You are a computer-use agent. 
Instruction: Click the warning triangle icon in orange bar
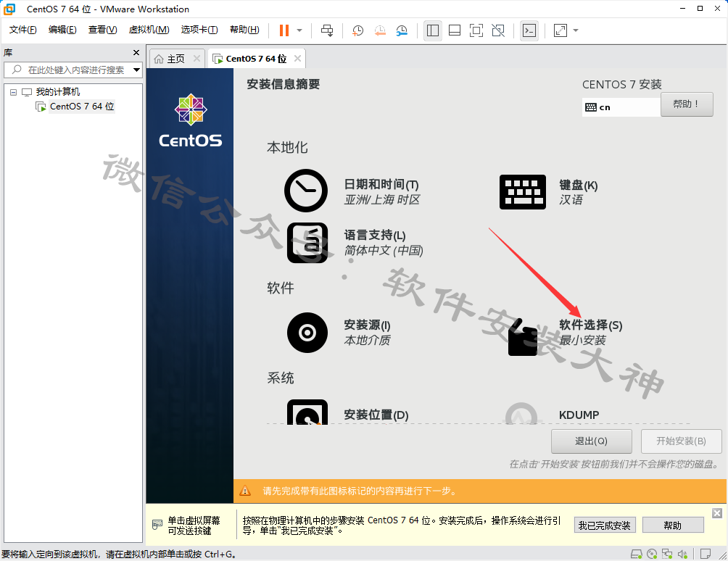(x=245, y=491)
